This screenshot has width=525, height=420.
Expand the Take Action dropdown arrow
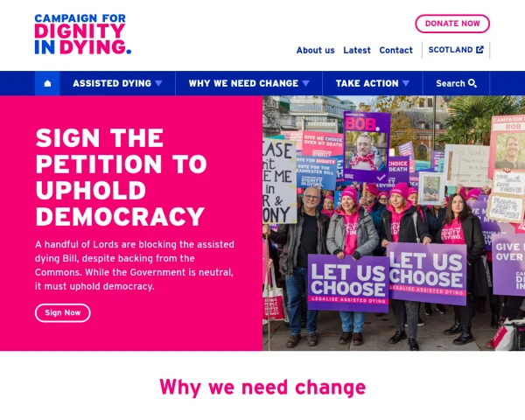pos(406,83)
